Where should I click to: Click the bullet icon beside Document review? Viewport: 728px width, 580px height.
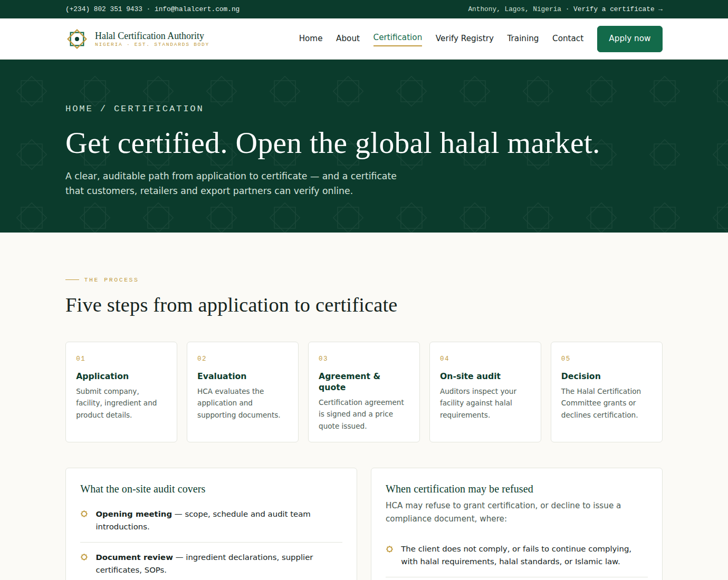click(84, 557)
